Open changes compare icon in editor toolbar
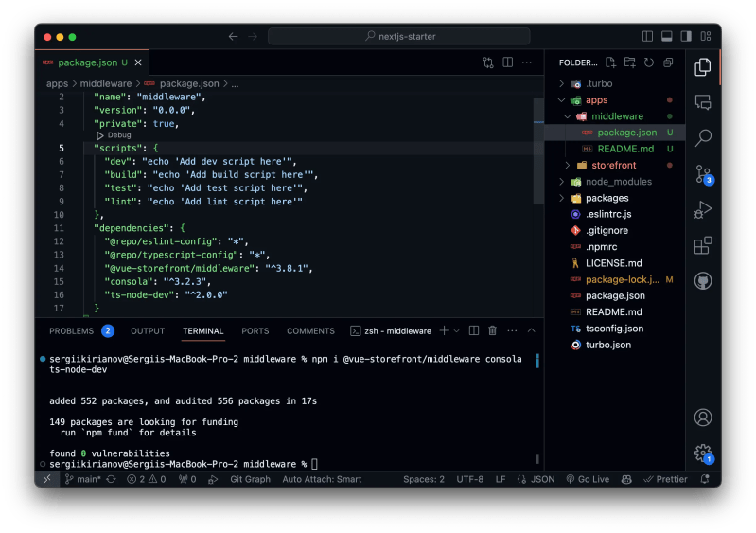Image resolution: width=756 pixels, height=533 pixels. coord(488,62)
